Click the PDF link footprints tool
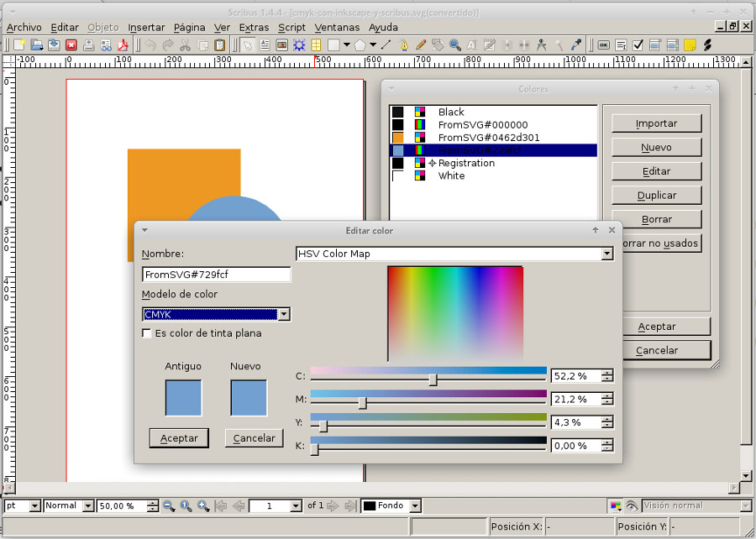The height and width of the screenshot is (539, 756). tap(707, 45)
